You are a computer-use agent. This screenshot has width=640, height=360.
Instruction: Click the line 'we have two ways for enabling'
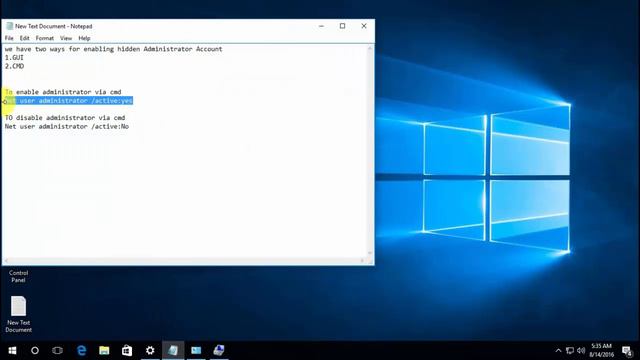pyautogui.click(x=113, y=49)
